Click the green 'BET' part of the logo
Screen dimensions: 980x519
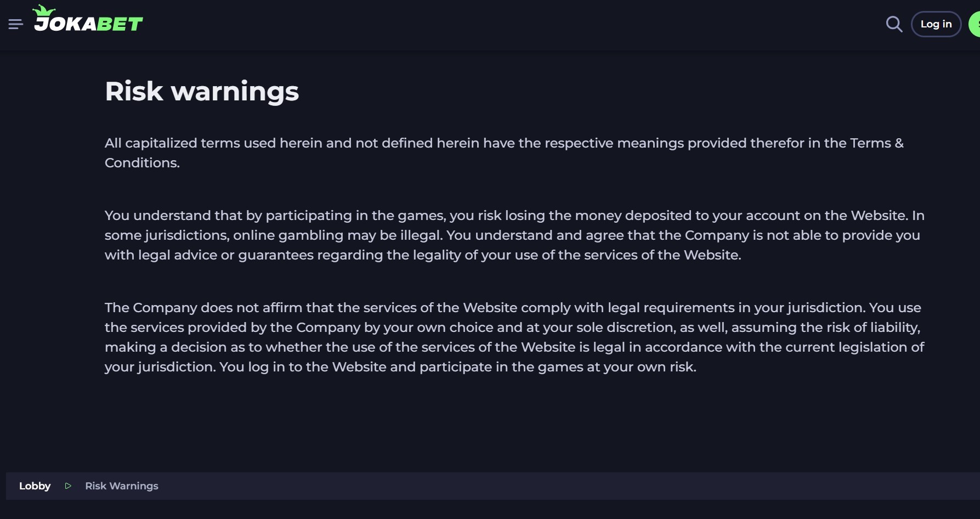pos(120,24)
